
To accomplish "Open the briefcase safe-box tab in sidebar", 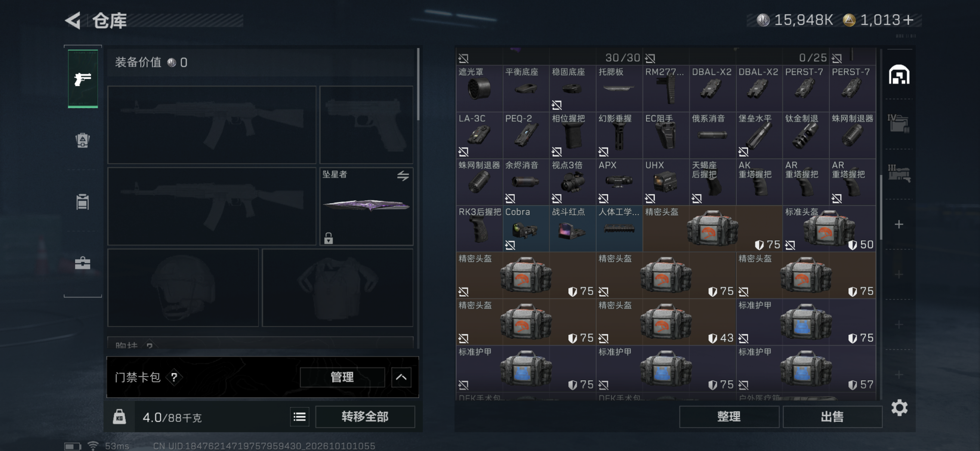I will (x=83, y=263).
